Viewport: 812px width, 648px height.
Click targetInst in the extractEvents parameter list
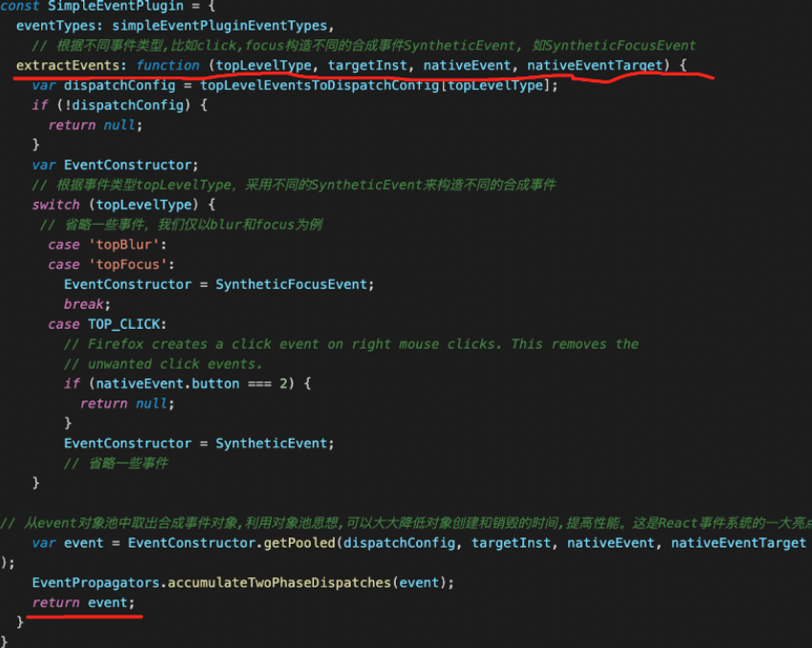367,66
